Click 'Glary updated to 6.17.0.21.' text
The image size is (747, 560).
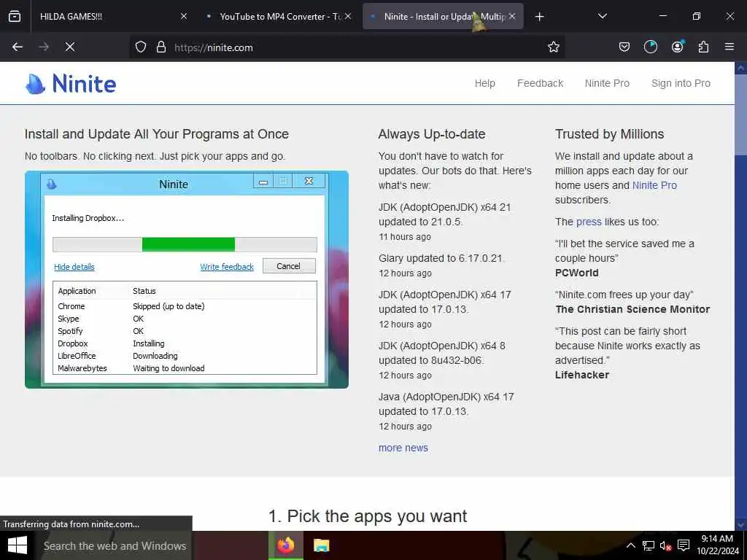click(x=441, y=258)
